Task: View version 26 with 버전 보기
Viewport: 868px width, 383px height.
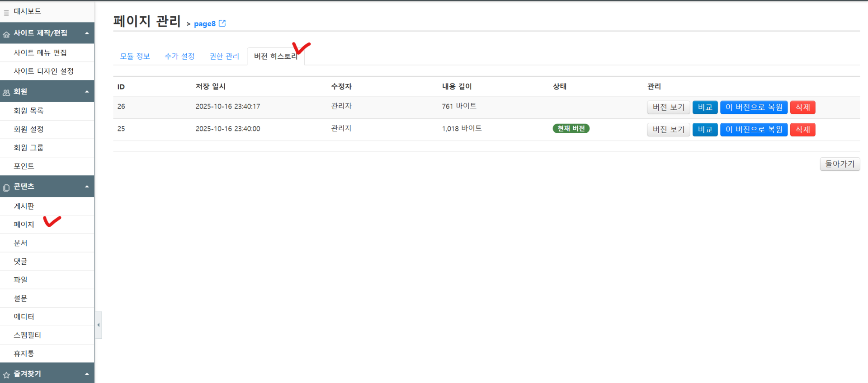Action: point(668,107)
